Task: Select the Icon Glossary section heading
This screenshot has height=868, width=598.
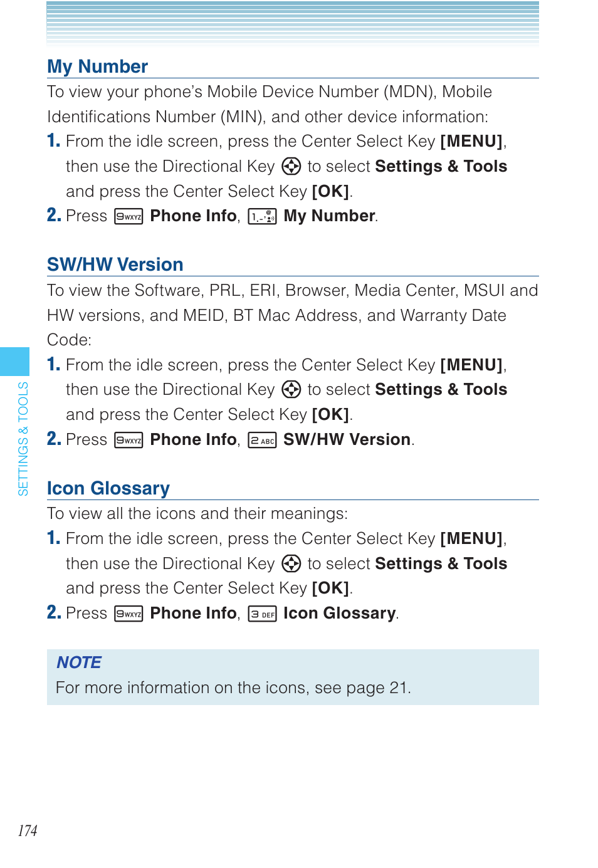Action: 108,488
